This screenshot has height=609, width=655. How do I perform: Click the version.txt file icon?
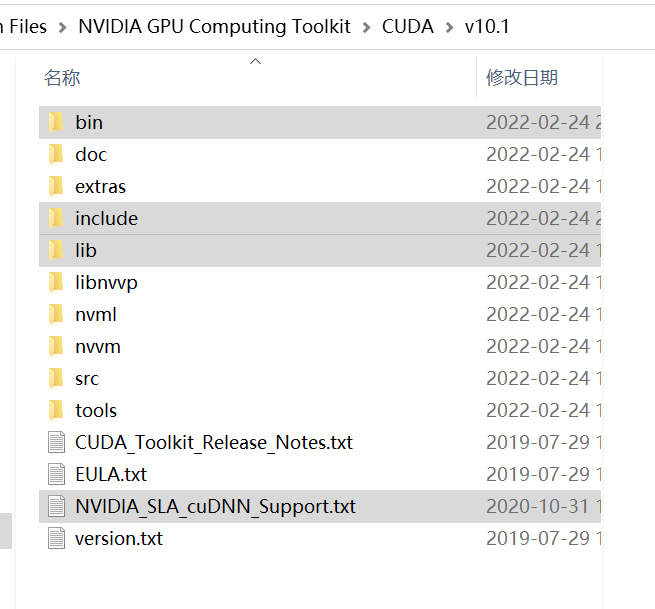coord(57,539)
